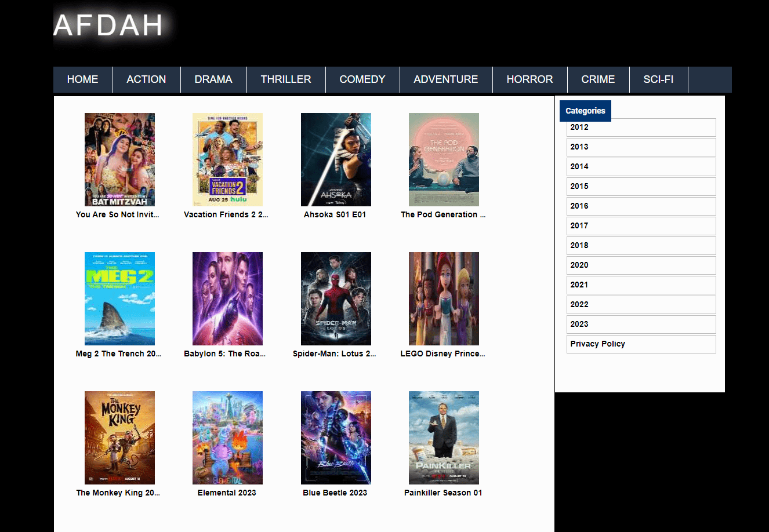The width and height of the screenshot is (769, 532).
Task: Click 'Painkiller Season 01' title link
Action: pos(443,493)
